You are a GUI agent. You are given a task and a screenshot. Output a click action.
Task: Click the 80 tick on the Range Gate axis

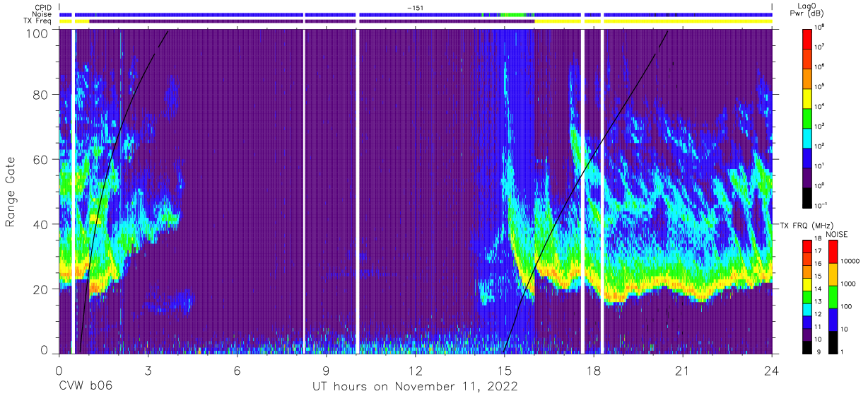tap(40, 94)
